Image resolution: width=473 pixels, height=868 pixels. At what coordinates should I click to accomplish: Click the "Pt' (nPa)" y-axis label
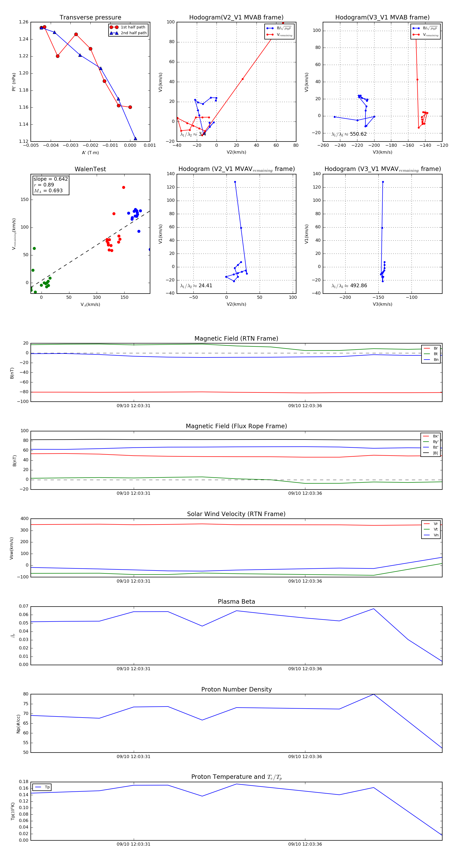pyautogui.click(x=14, y=82)
